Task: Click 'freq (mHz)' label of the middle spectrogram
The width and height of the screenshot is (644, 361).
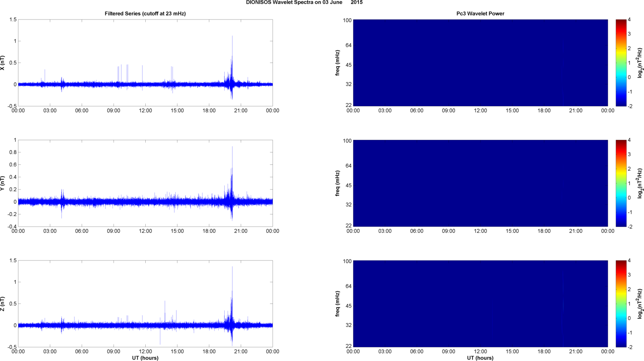Action: (x=338, y=183)
